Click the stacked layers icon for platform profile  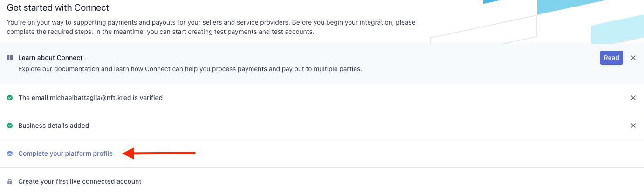(10, 153)
